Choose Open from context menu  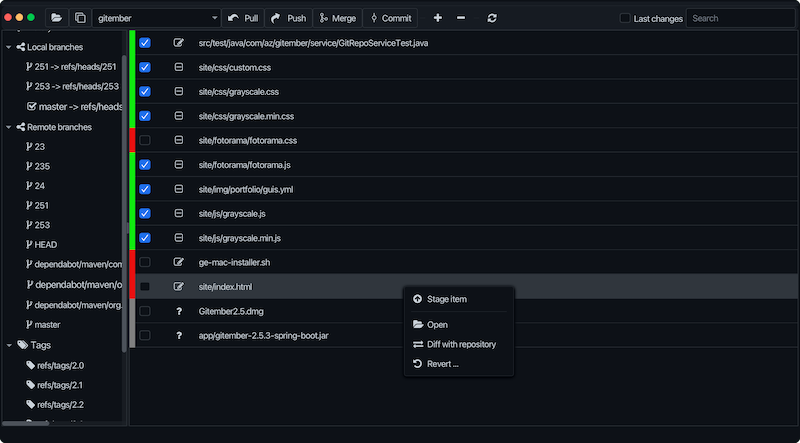point(459,325)
